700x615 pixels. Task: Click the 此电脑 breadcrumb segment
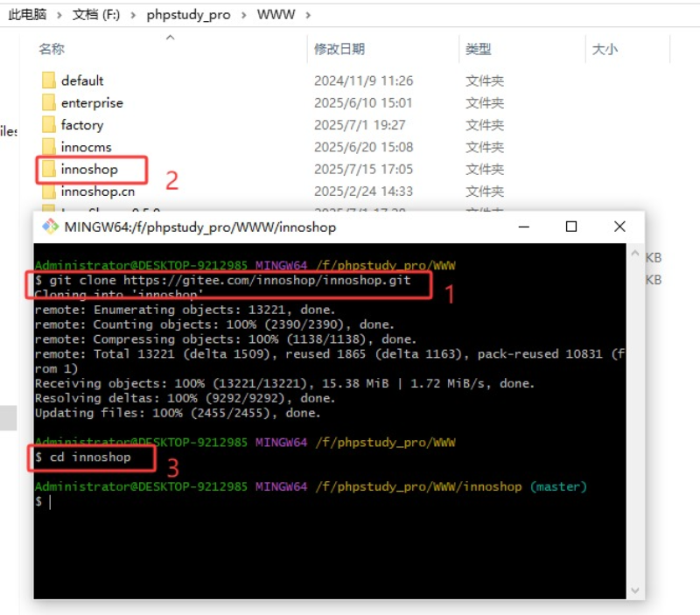(27, 15)
